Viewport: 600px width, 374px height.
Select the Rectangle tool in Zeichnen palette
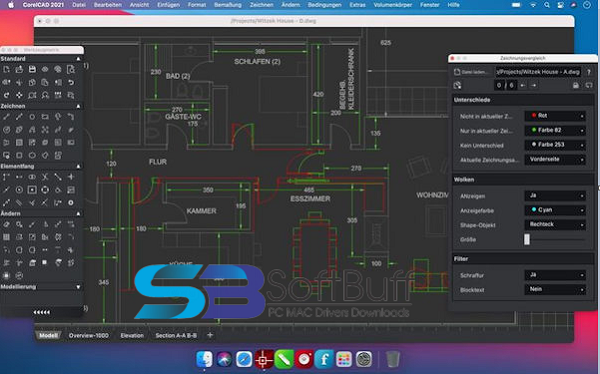point(45,116)
